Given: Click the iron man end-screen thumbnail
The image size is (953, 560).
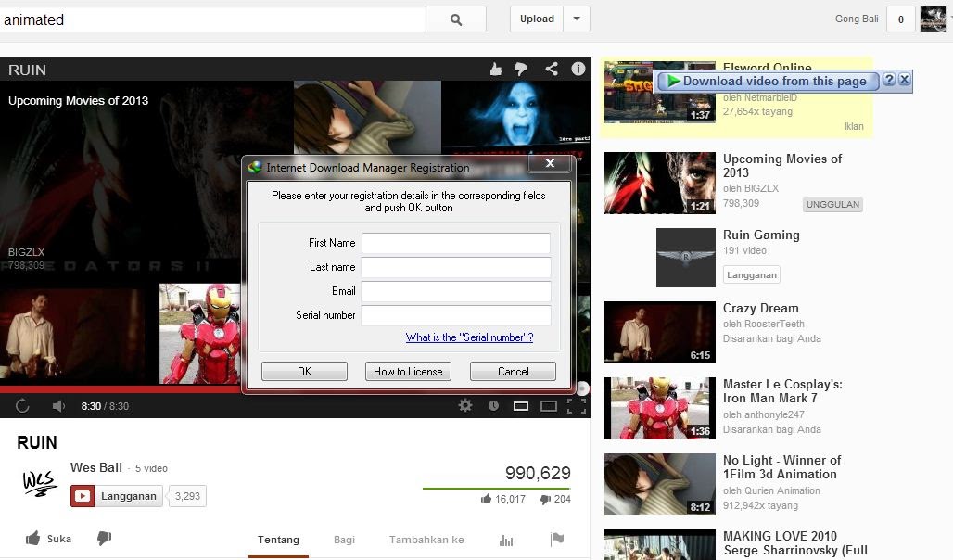Looking at the screenshot, I should pyautogui.click(x=200, y=334).
